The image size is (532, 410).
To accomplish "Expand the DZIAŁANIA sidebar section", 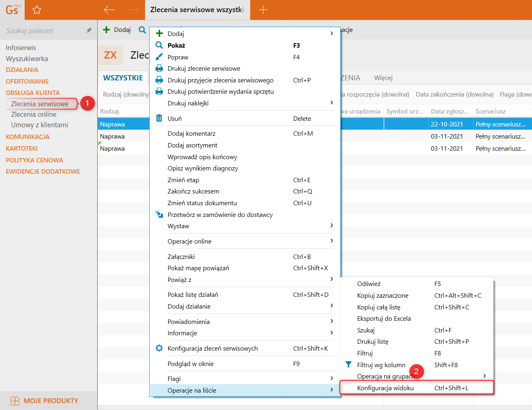I will [22, 69].
